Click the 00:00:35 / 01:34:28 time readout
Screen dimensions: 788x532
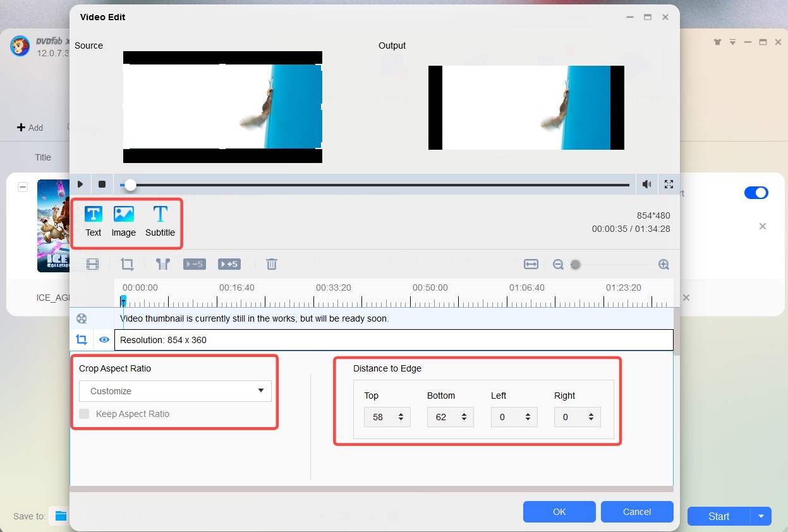tap(631, 229)
